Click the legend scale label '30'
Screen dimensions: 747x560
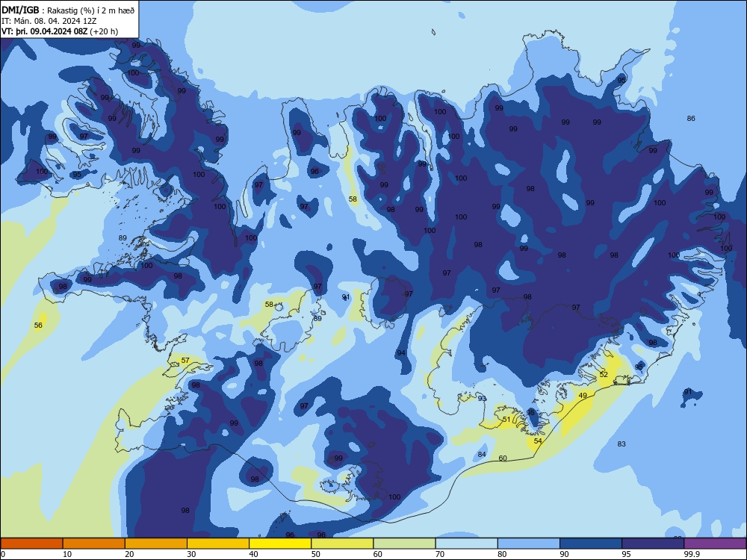(x=191, y=554)
